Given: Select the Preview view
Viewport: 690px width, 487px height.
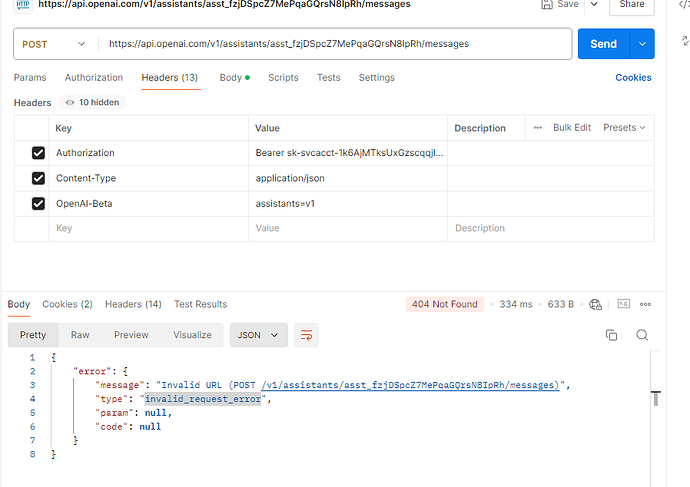Looking at the screenshot, I should pos(131,335).
